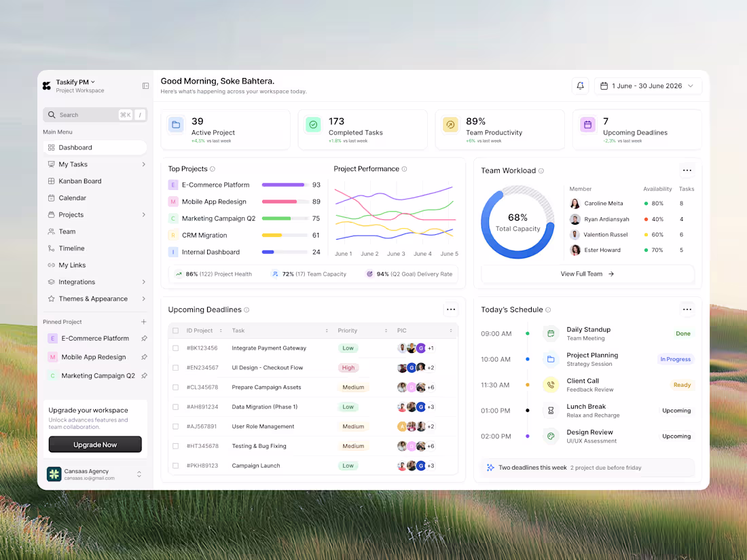Viewport: 747px width, 560px height.
Task: Click Upgrade Now button
Action: coord(95,445)
